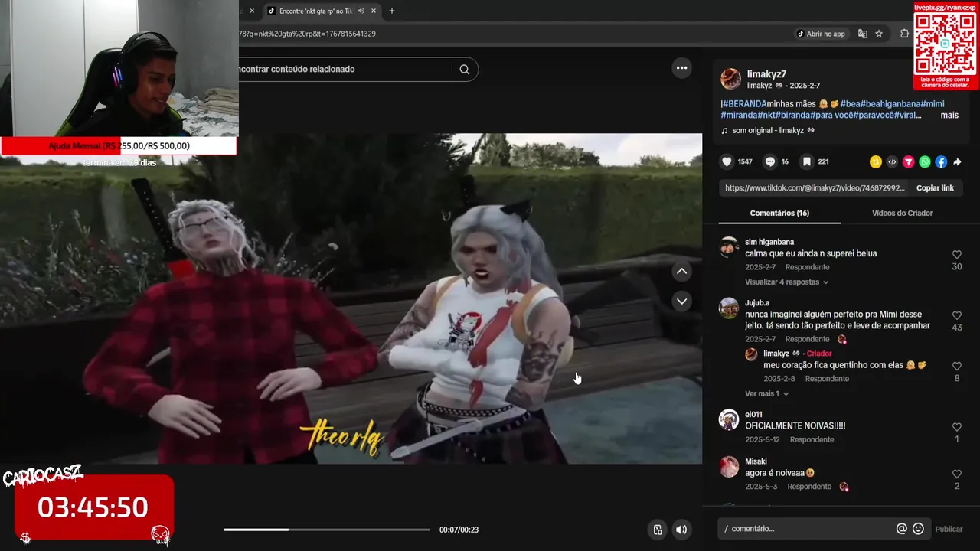980x551 pixels.
Task: Go to next video with down chevron
Action: coord(681,302)
